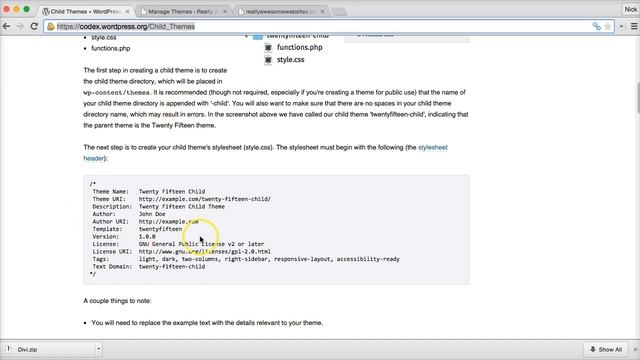Close the downloads bar
This screenshot has width=640, height=360.
pos(635,349)
